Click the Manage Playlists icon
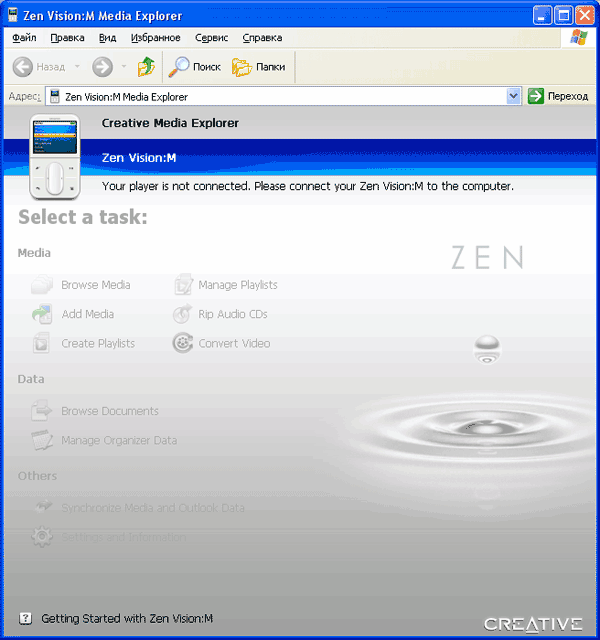 [183, 284]
